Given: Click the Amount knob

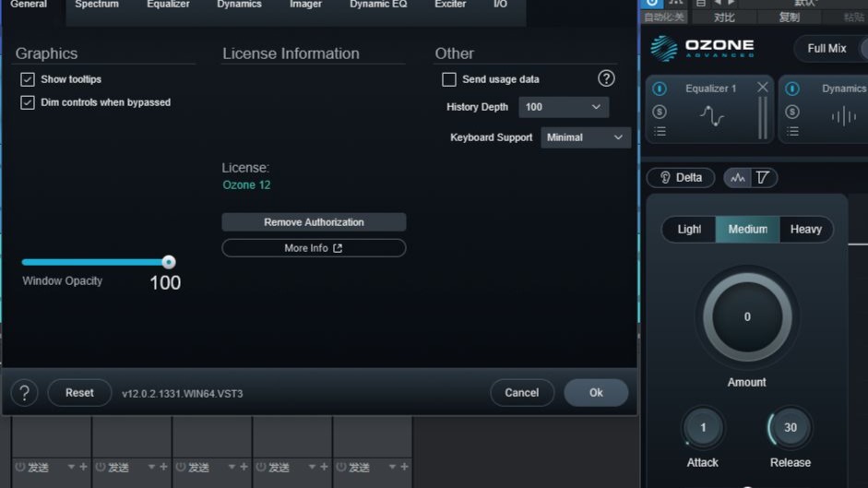Looking at the screenshot, I should click(x=747, y=316).
